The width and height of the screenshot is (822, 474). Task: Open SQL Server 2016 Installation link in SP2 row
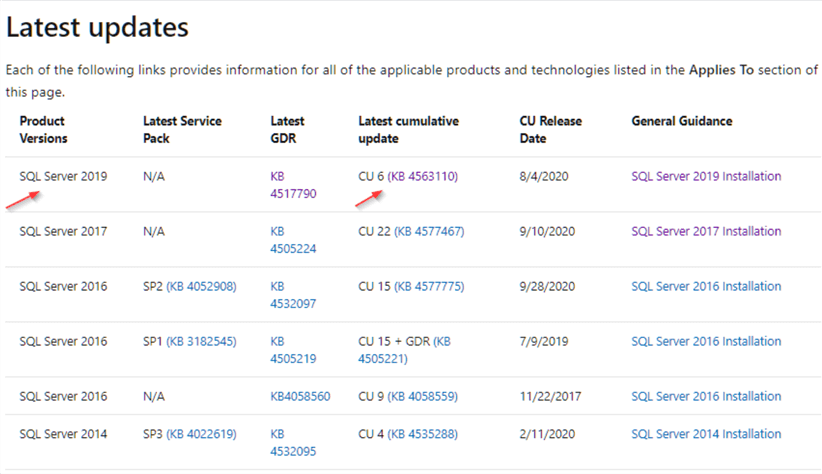point(706,286)
